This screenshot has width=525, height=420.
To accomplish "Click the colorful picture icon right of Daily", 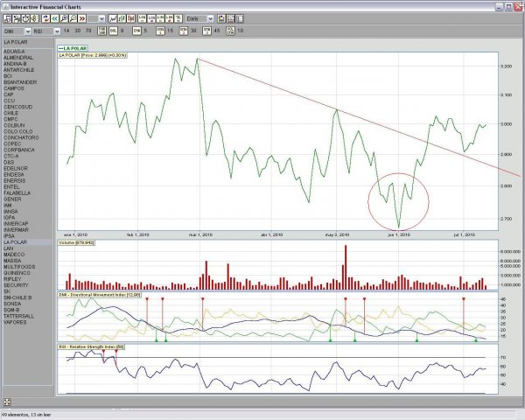I will tap(221, 18).
